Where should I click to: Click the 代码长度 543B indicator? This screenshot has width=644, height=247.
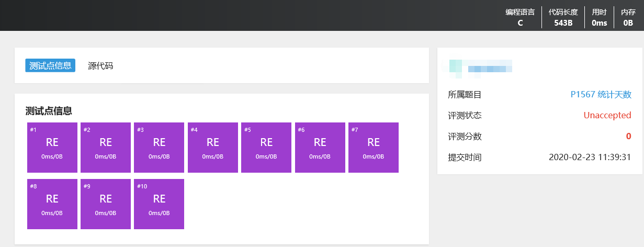pyautogui.click(x=563, y=17)
